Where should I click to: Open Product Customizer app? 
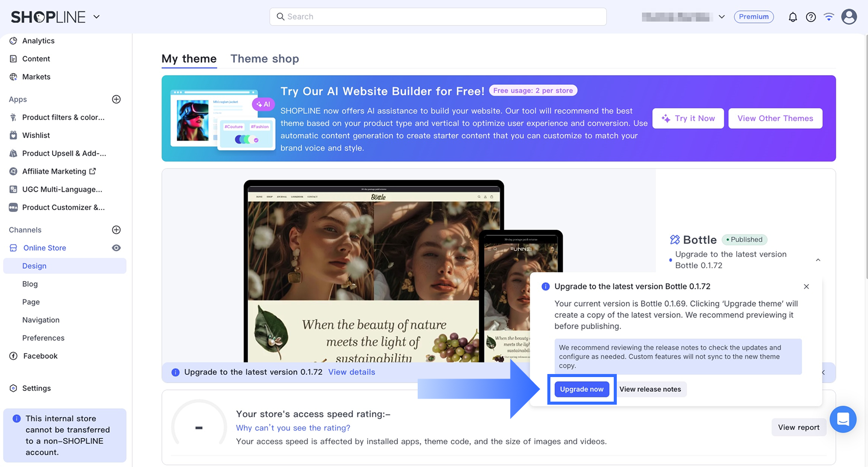[x=63, y=207]
